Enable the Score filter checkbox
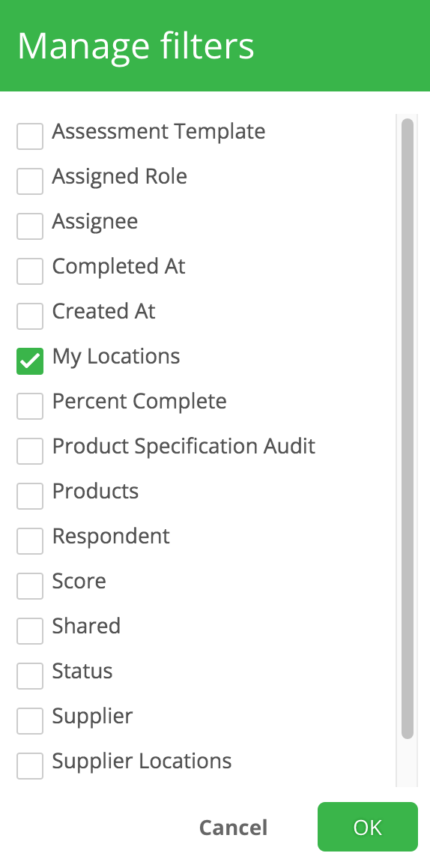Screen dimensions: 430x868 [x=30, y=585]
